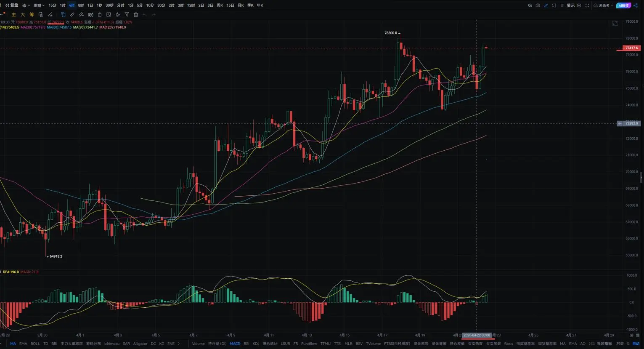
Task: Switch to the 15分 timeframe
Action: point(52,5)
